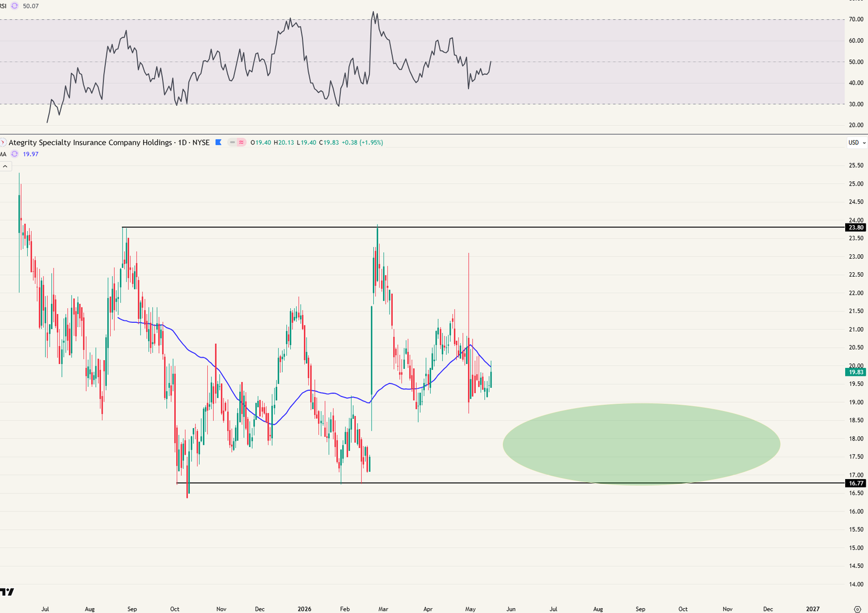Click the pink wavy-lines indicator in the legend

241,143
